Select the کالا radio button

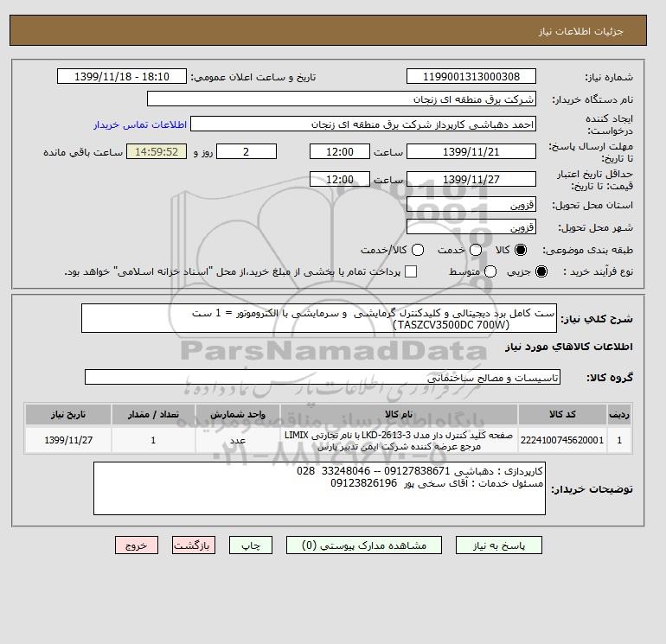point(521,250)
